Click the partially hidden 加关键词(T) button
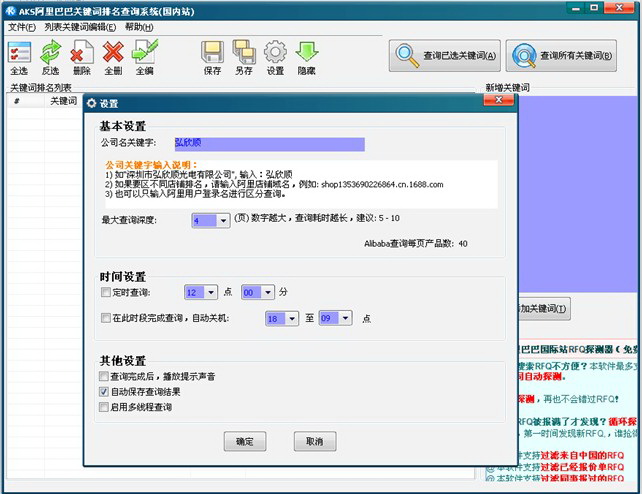642x494 pixels. point(544,309)
